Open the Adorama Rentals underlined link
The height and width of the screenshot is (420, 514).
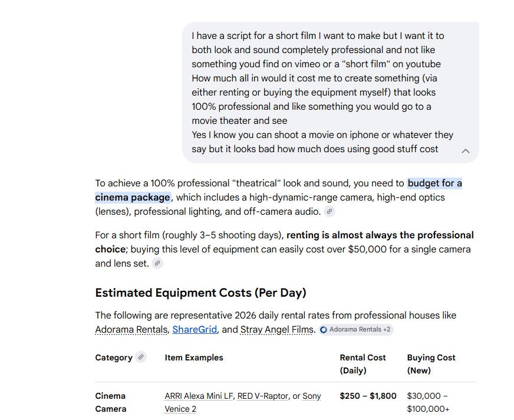[131, 330]
